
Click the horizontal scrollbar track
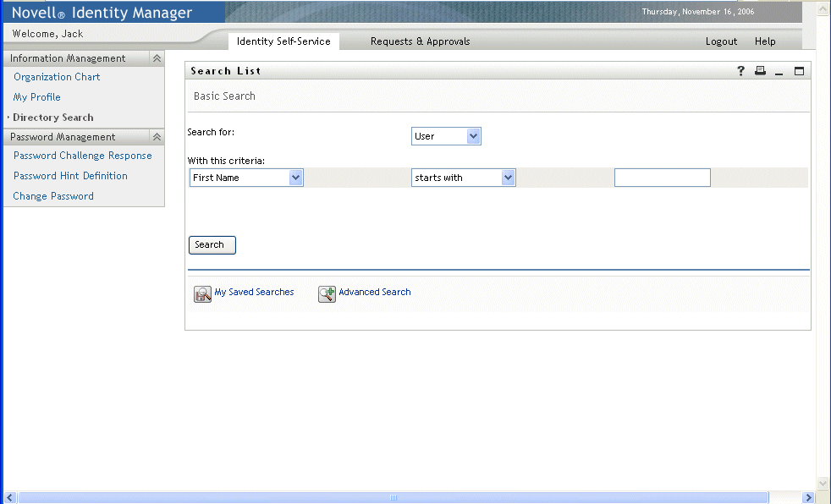(393, 497)
